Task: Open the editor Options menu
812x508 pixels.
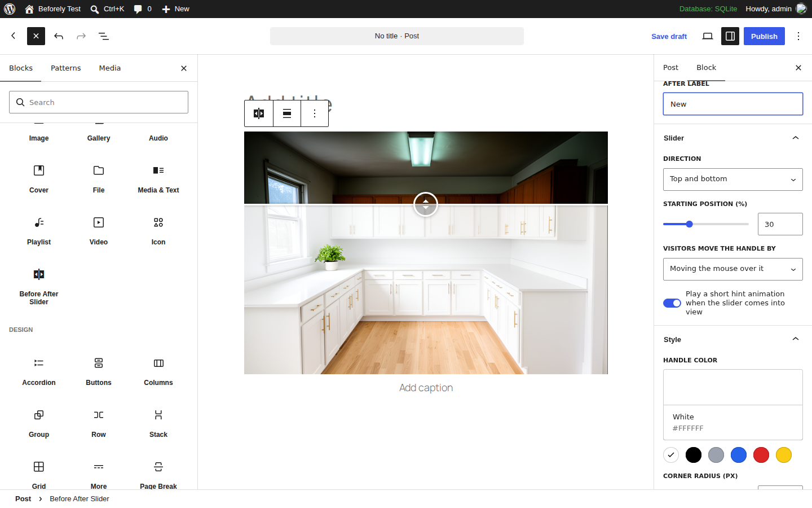Action: pyautogui.click(x=798, y=36)
